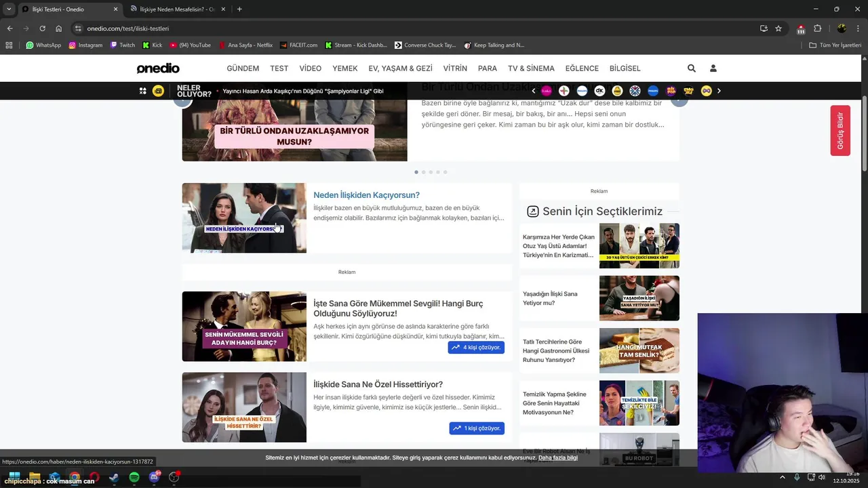Open the Tüm Yer İşaretleri bookmarks folder
The width and height of the screenshot is (868, 488).
click(x=835, y=45)
